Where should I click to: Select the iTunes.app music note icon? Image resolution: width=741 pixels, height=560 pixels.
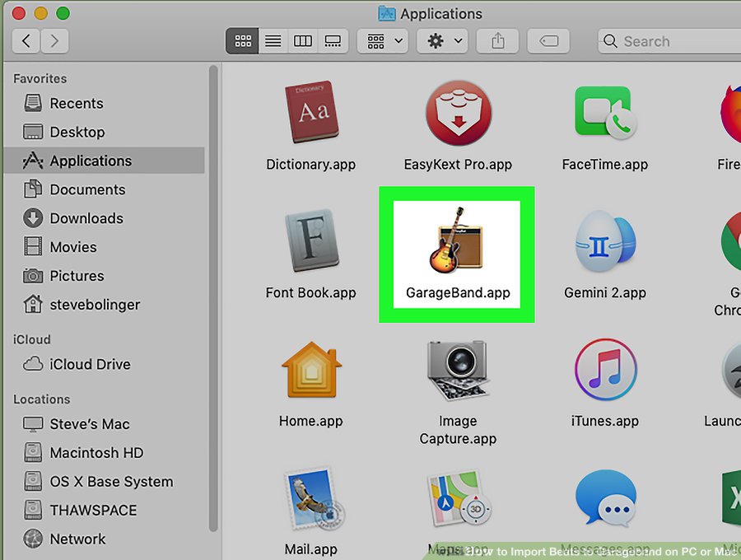[x=605, y=370]
